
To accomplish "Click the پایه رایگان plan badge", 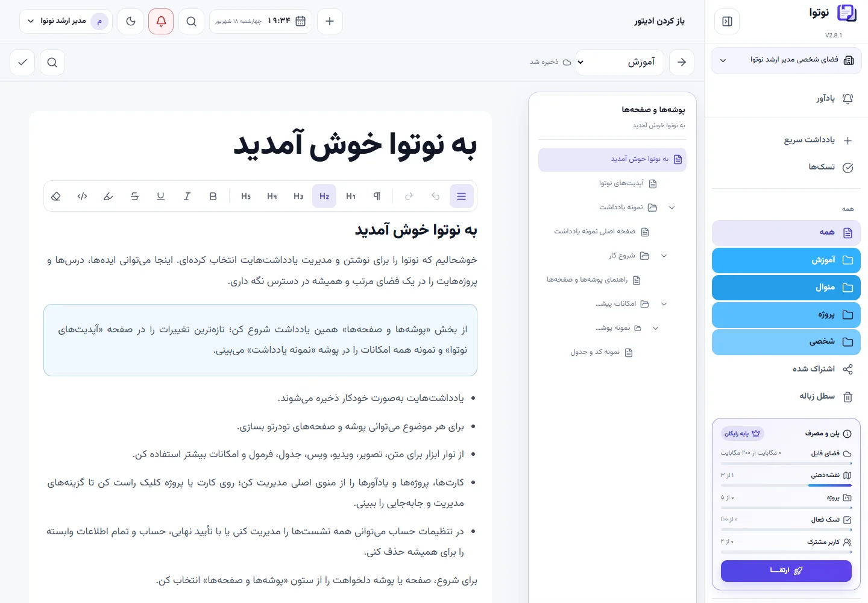I will click(x=742, y=434).
